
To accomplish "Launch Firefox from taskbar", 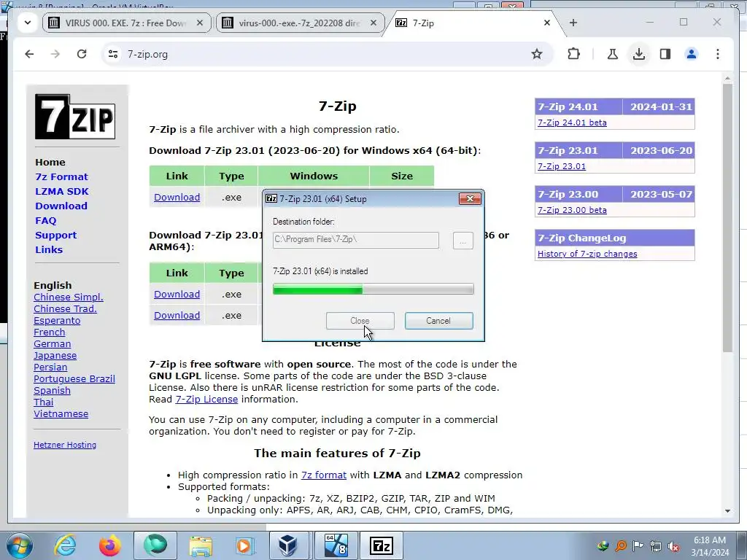I will (x=109, y=545).
